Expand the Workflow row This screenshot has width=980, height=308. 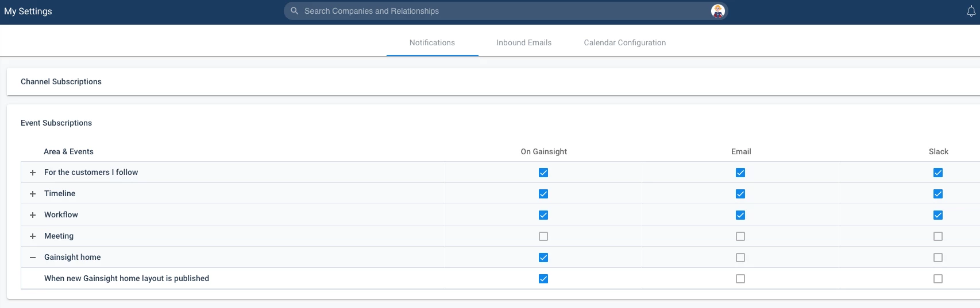point(33,215)
